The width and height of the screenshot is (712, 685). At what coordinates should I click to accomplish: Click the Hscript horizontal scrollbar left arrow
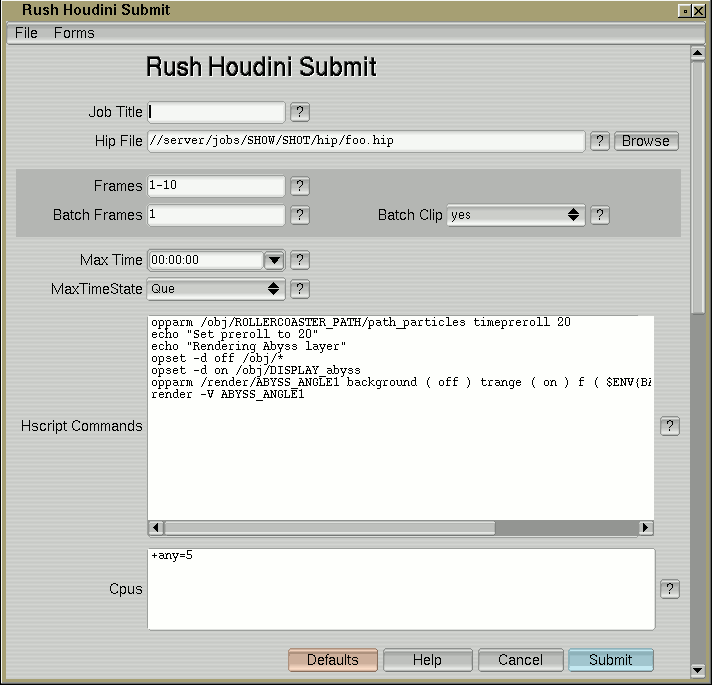pos(156,527)
